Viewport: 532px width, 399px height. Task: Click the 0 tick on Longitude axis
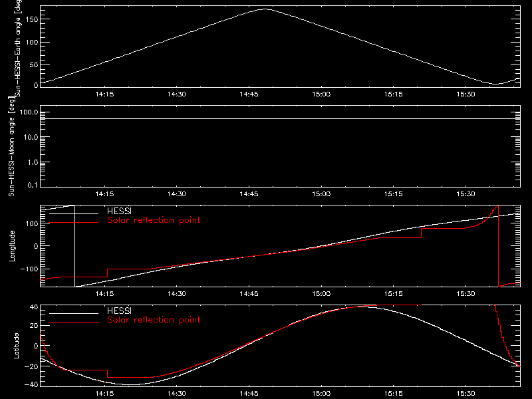36,246
